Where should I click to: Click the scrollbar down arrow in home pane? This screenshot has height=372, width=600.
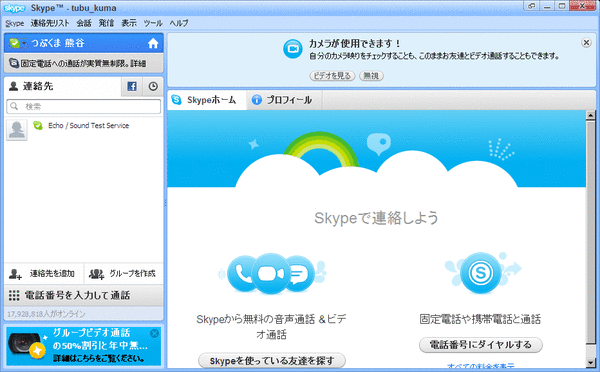[590, 362]
